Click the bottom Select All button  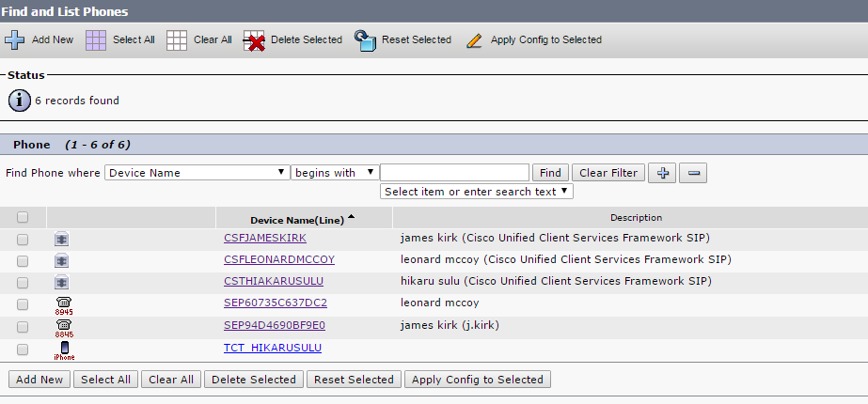(x=105, y=380)
